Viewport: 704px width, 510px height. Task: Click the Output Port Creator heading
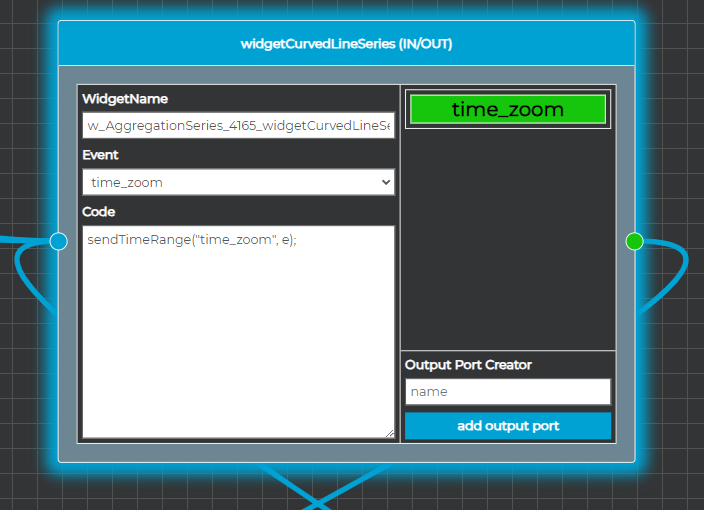coord(468,365)
